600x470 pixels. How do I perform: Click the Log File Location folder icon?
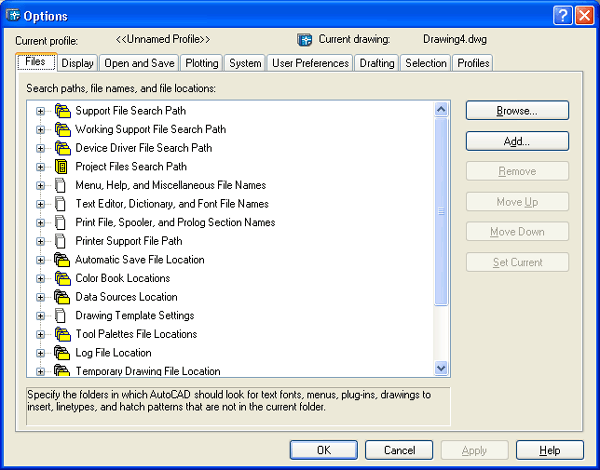[x=61, y=353]
